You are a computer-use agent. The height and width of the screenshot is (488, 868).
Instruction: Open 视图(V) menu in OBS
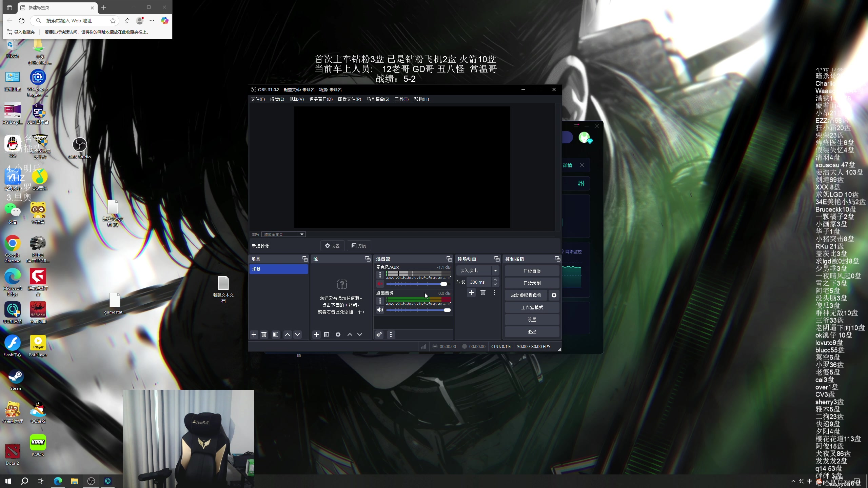[297, 99]
